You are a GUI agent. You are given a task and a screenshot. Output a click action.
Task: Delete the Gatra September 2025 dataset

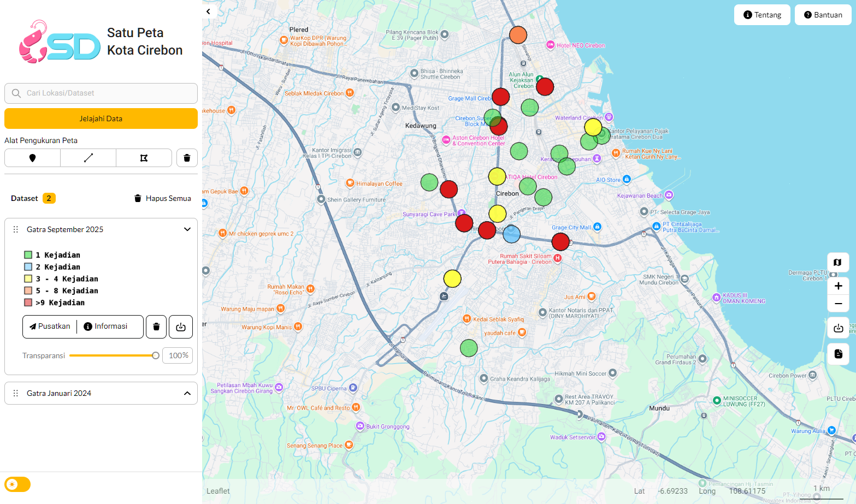click(x=156, y=327)
